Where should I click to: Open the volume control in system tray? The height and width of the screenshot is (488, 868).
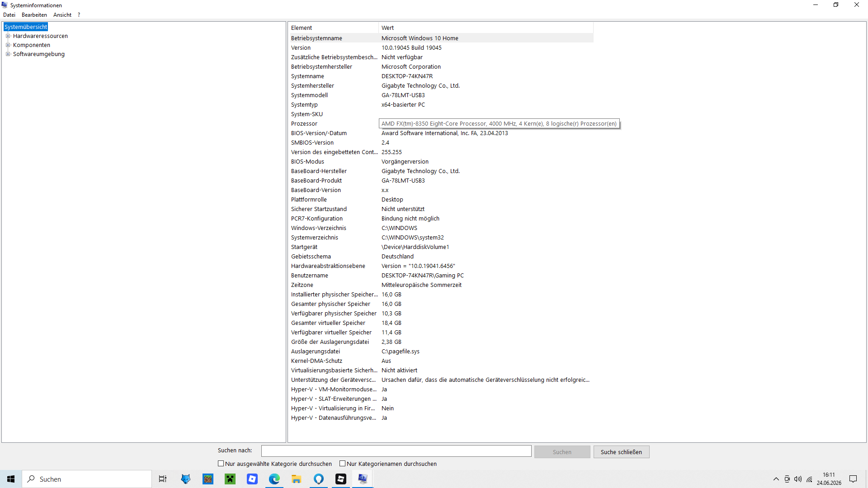(798, 479)
